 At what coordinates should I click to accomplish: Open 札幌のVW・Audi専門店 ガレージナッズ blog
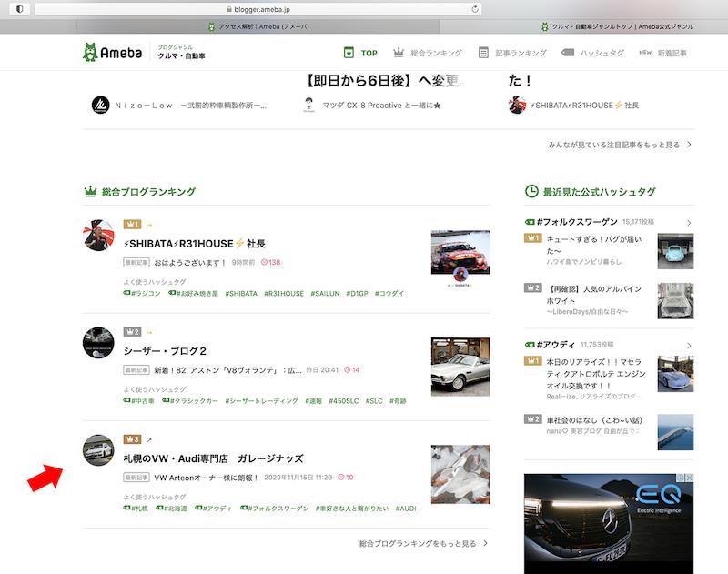(x=213, y=458)
